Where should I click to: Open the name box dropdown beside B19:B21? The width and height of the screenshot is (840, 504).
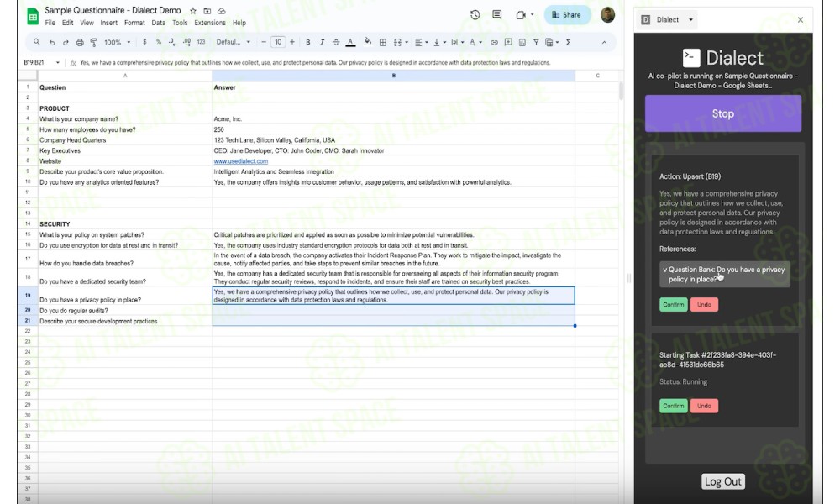coord(57,63)
